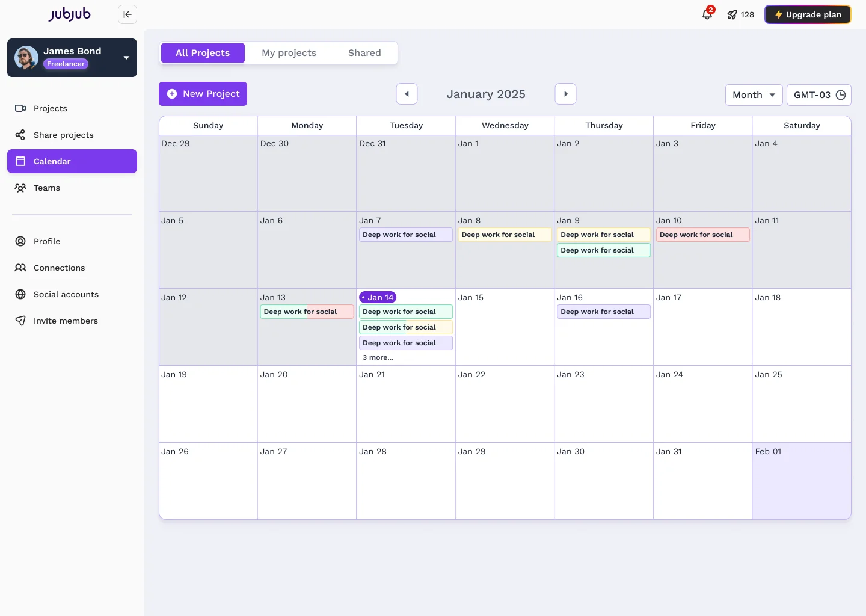Viewport: 866px width, 616px height.
Task: Select the Social accounts icon
Action: pyautogui.click(x=20, y=294)
